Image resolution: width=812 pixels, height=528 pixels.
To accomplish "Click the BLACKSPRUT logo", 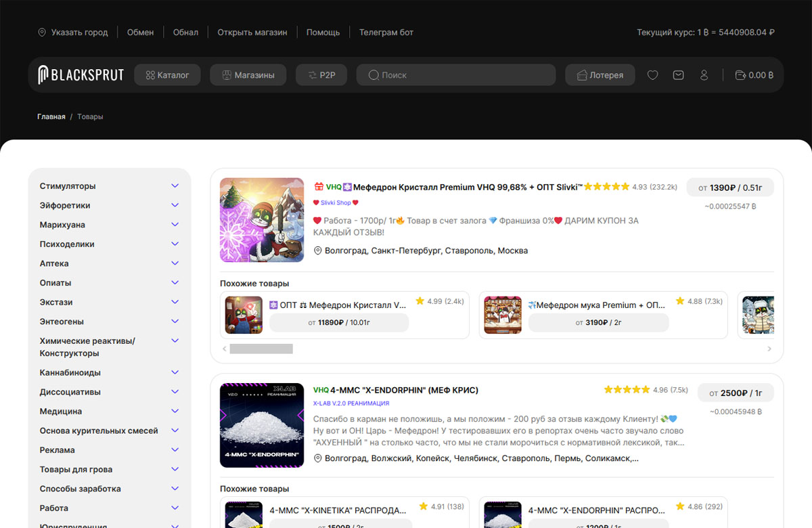I will [81, 74].
